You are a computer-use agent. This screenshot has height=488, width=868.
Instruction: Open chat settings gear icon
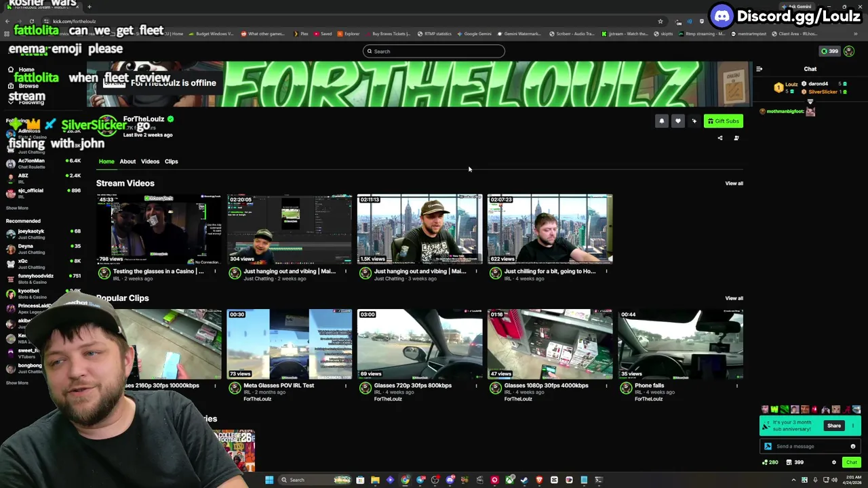[x=834, y=463]
